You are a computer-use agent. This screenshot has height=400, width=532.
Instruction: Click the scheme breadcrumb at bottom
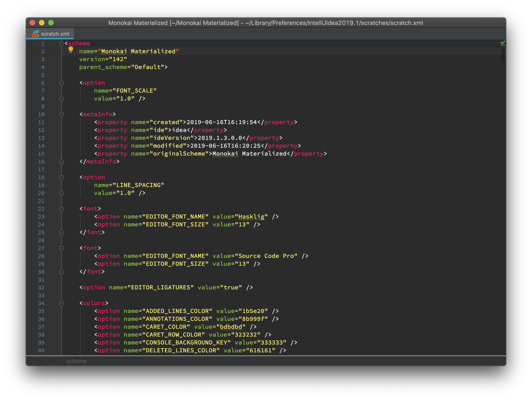[76, 361]
